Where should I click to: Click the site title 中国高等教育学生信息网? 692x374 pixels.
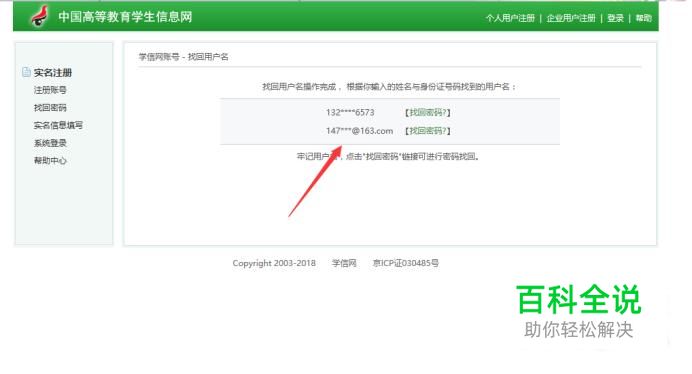125,17
